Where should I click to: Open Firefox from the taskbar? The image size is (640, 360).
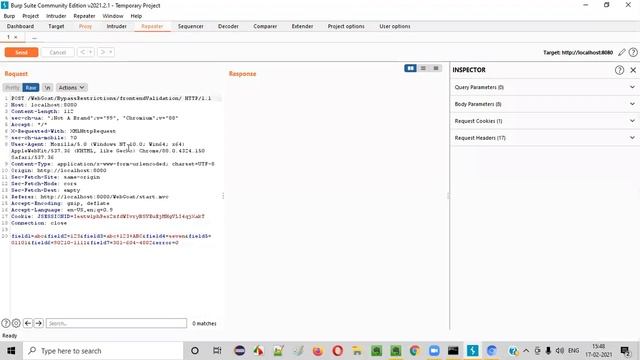click(x=318, y=351)
